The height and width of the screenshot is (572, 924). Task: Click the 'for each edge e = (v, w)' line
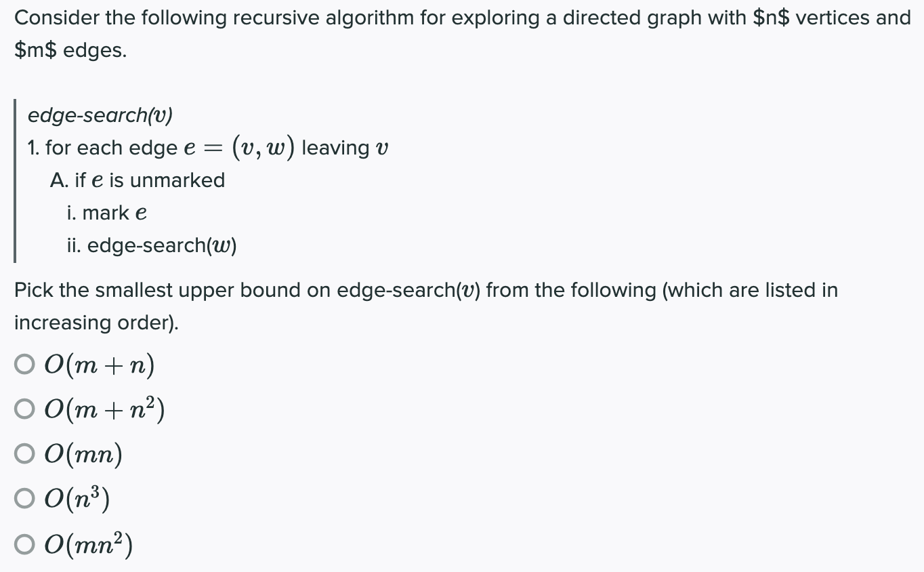coord(208,148)
